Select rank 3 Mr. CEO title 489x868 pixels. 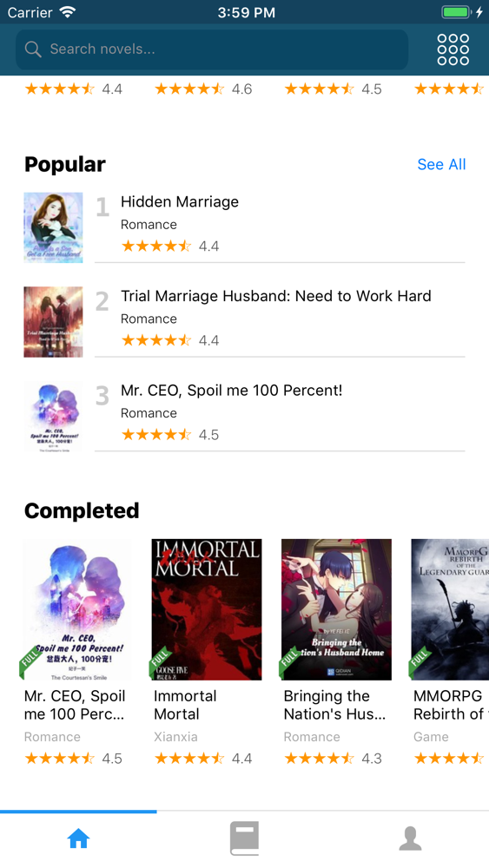point(232,391)
